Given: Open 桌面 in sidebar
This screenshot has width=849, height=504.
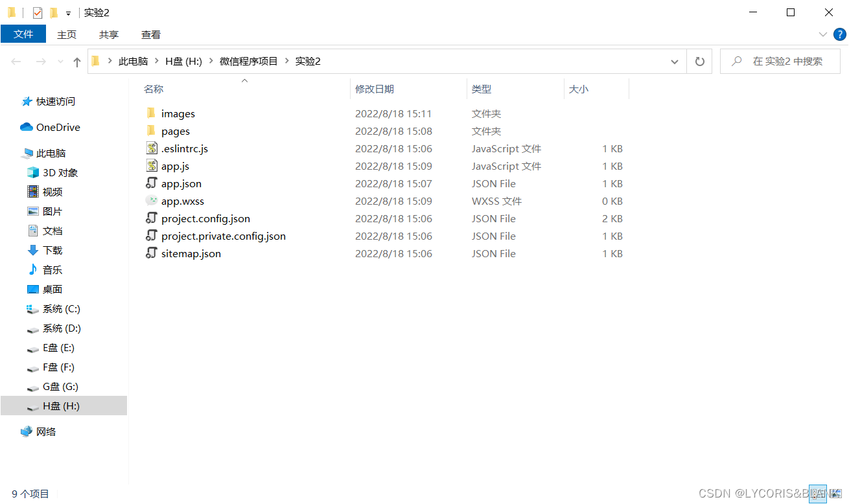Looking at the screenshot, I should [45, 289].
